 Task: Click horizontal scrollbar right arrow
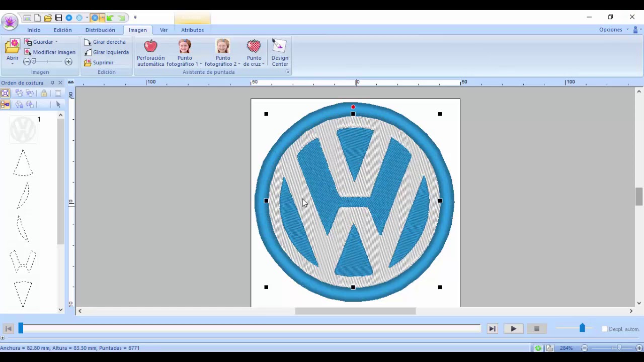pos(631,311)
